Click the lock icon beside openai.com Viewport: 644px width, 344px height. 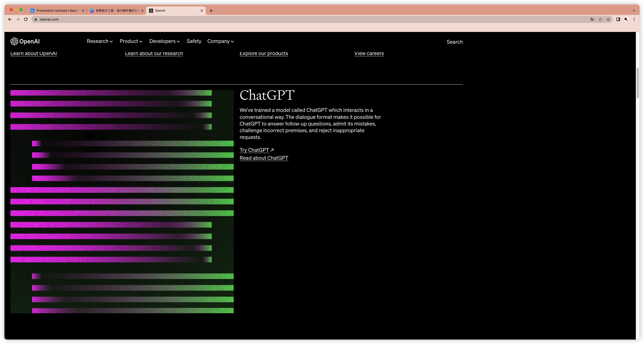pyautogui.click(x=35, y=19)
